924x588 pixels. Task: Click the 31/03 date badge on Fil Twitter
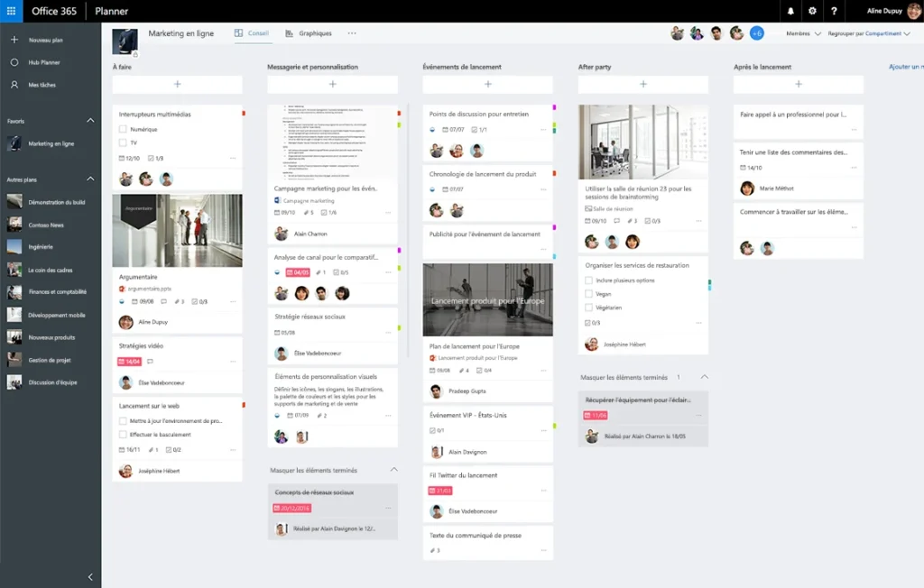[x=440, y=491]
